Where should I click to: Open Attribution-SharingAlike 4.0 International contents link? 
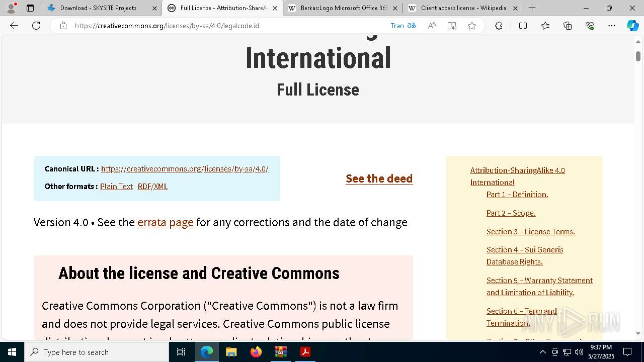coord(517,176)
